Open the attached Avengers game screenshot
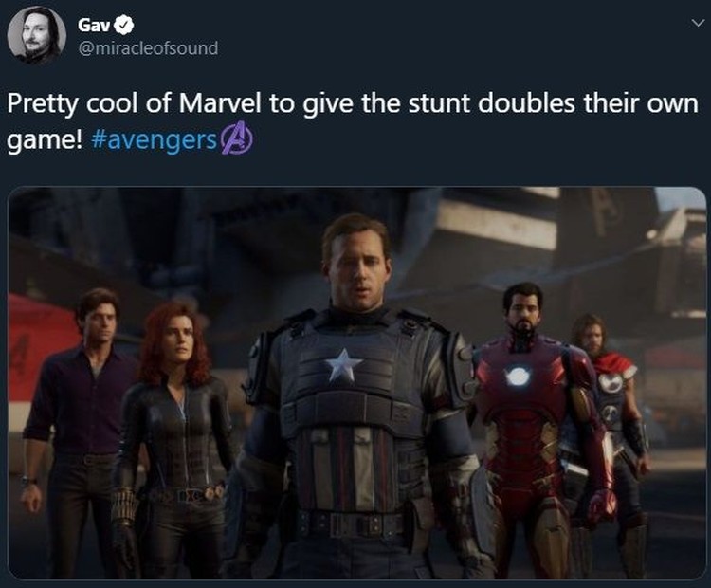The height and width of the screenshot is (588, 711). pos(356,383)
